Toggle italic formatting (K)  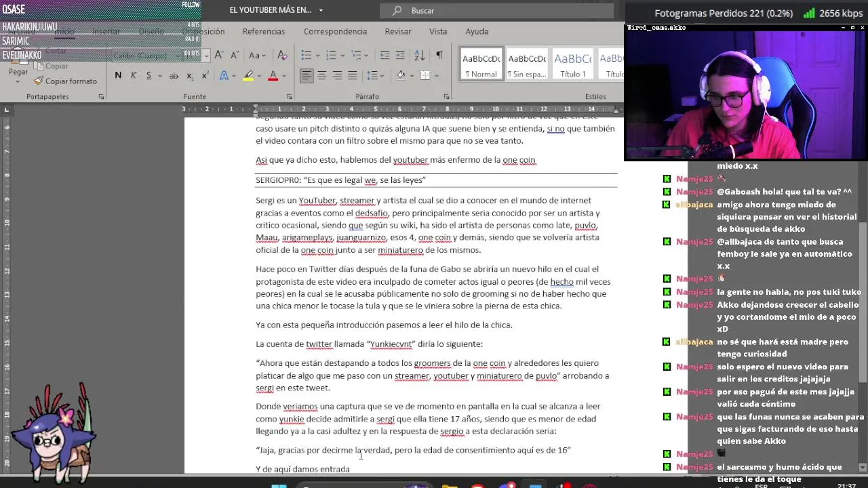tap(133, 75)
